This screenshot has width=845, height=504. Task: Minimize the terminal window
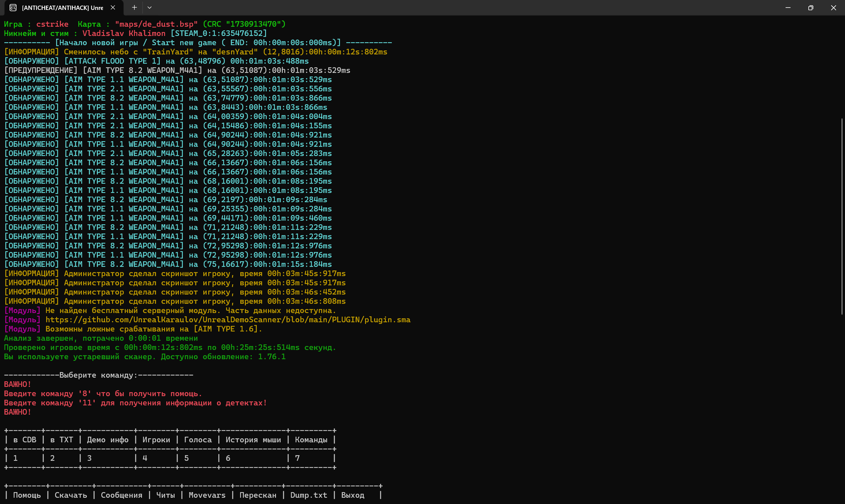point(788,8)
